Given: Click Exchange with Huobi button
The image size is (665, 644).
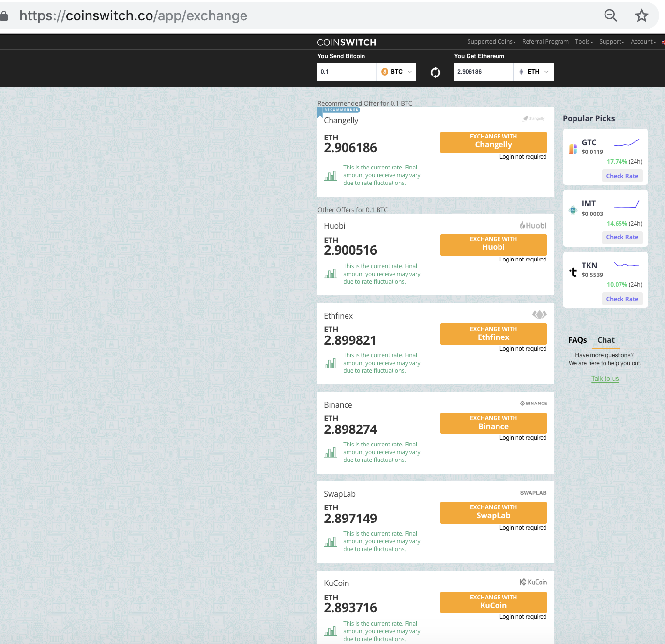Looking at the screenshot, I should (494, 245).
